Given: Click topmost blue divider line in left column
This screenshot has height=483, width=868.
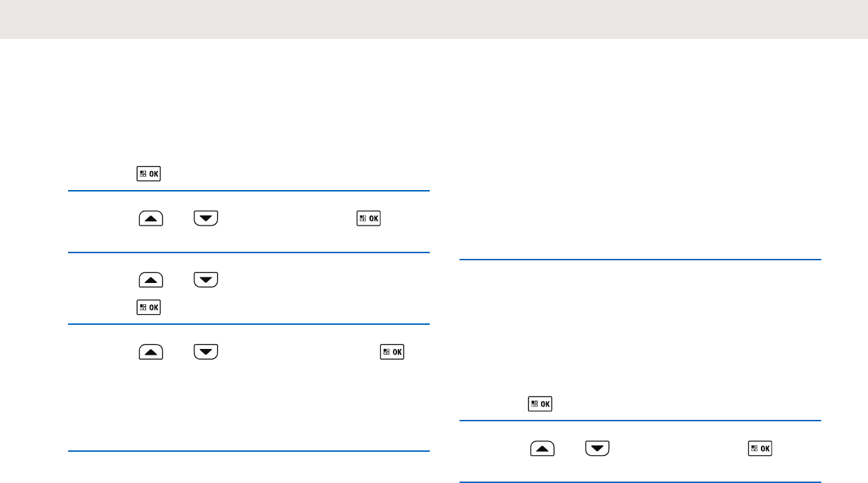Looking at the screenshot, I should (249, 190).
